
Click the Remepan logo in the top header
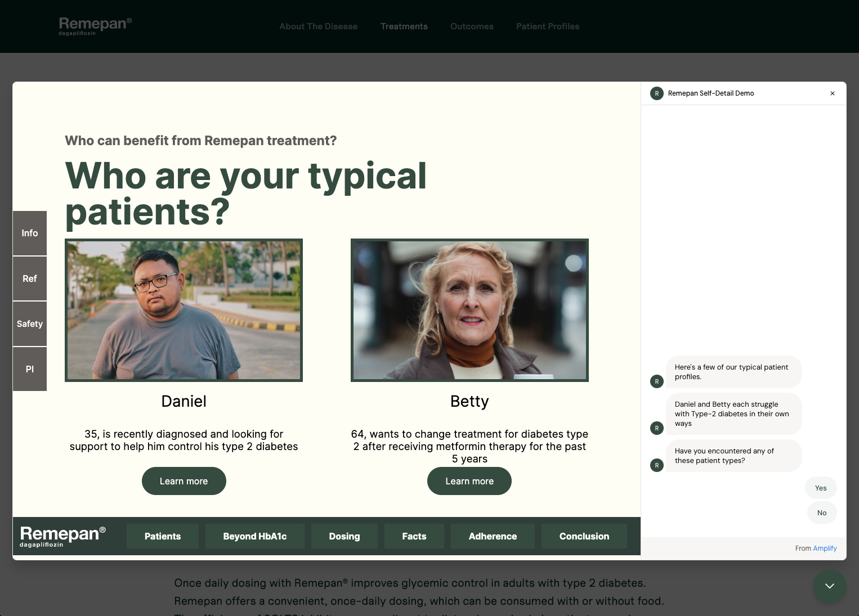pyautogui.click(x=95, y=26)
